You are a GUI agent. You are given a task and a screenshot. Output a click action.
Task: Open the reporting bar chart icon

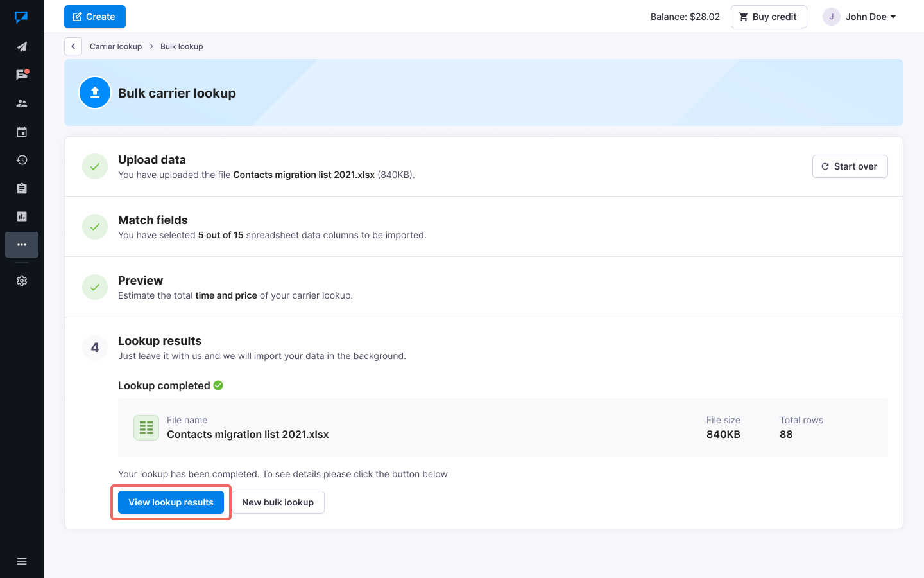pyautogui.click(x=22, y=216)
